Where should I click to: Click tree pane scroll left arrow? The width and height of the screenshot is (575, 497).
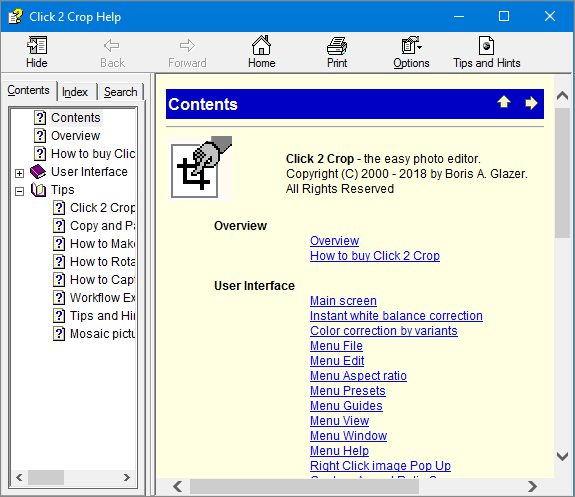[19, 478]
